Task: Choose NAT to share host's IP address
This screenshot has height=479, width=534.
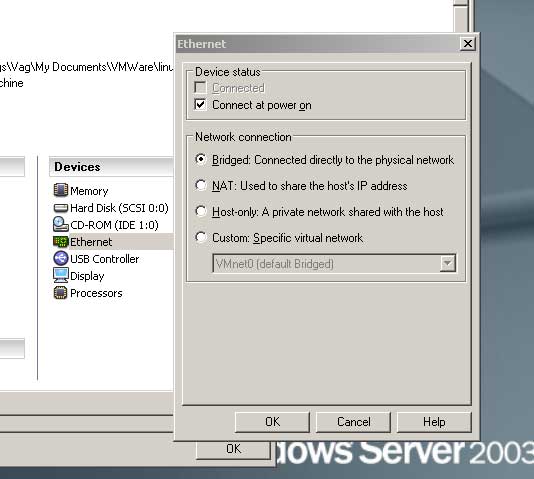Action: pos(201,185)
